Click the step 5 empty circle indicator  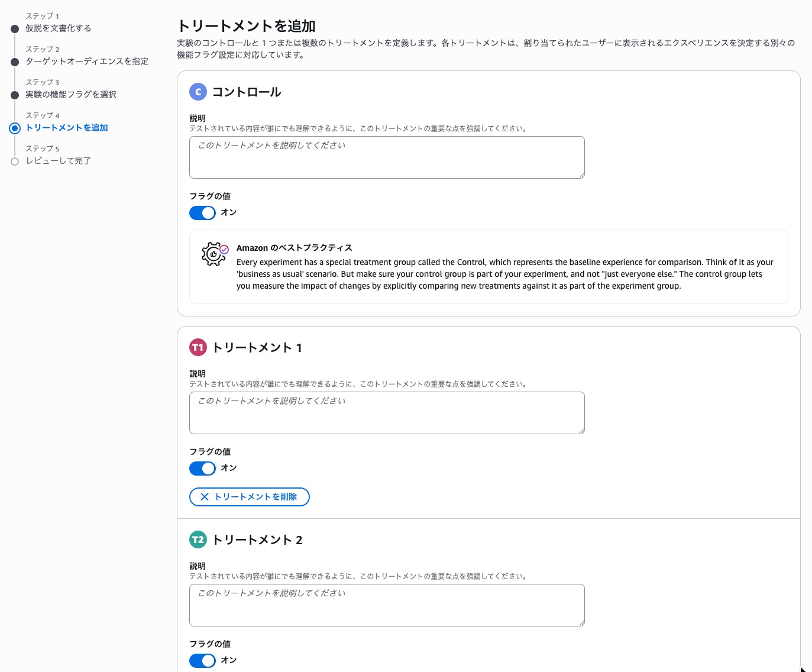click(15, 161)
